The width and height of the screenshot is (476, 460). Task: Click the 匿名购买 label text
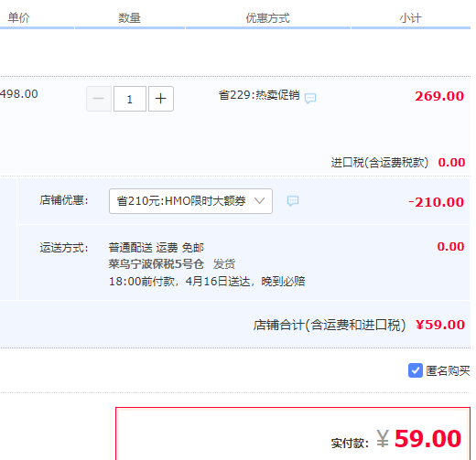tap(448, 370)
